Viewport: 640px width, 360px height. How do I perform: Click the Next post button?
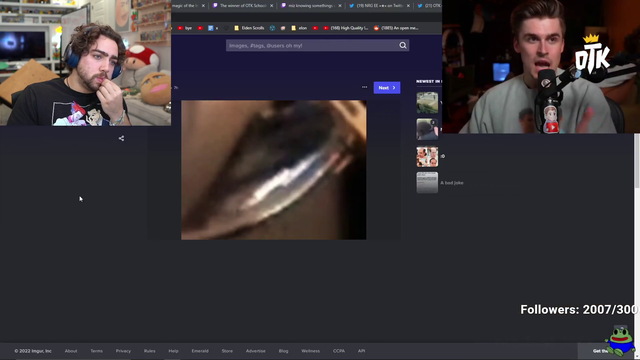[387, 87]
